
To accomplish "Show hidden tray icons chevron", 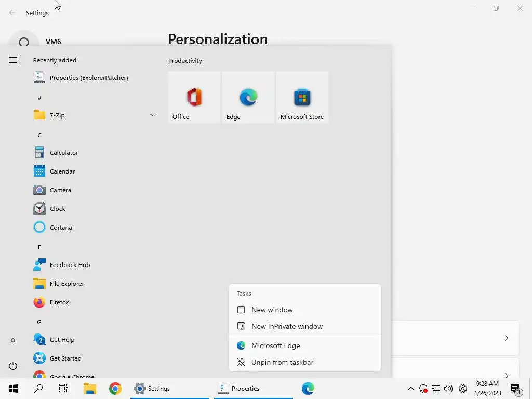I will point(410,389).
